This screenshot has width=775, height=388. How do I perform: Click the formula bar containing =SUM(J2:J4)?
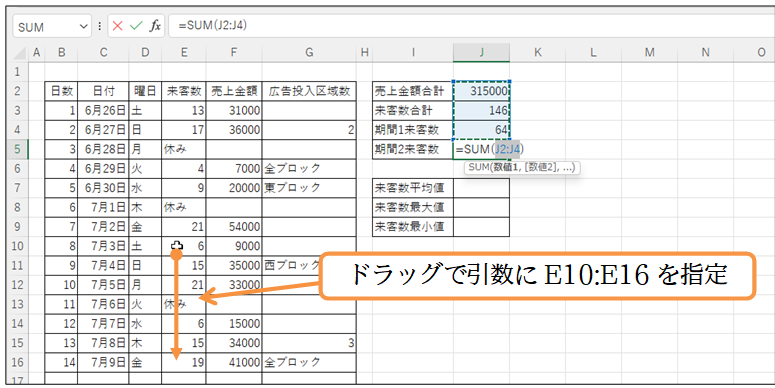click(472, 26)
